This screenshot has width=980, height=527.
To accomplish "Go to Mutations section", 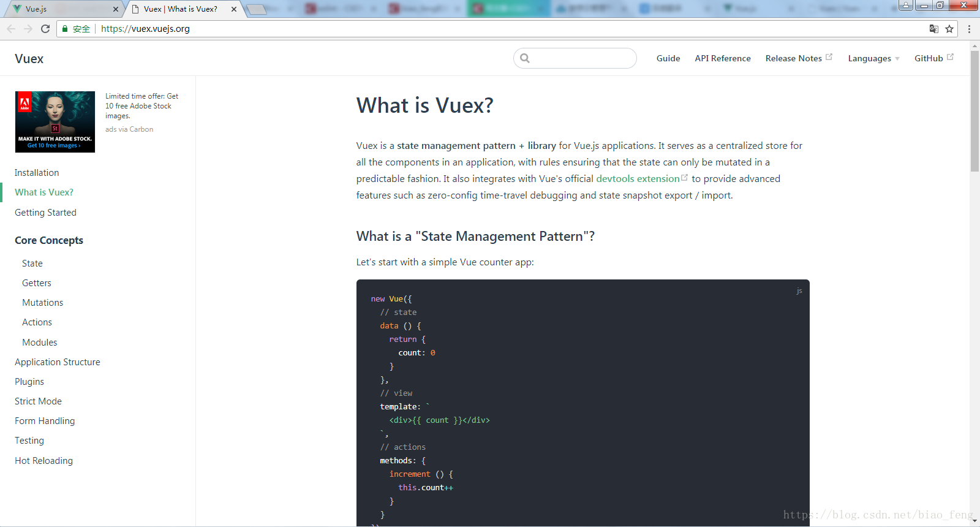I will 43,303.
